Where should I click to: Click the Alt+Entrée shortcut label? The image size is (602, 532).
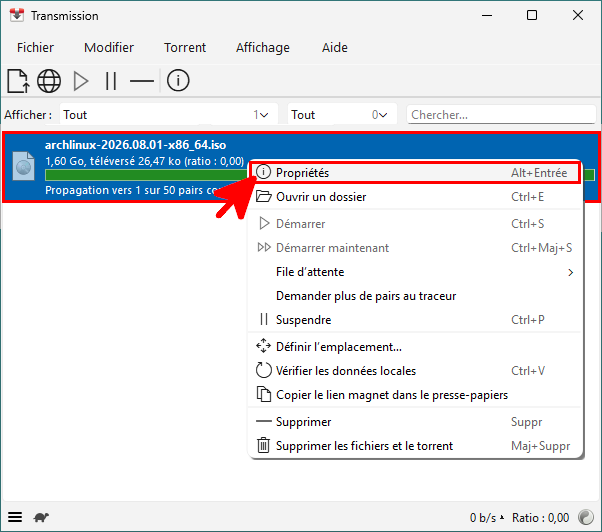point(539,173)
